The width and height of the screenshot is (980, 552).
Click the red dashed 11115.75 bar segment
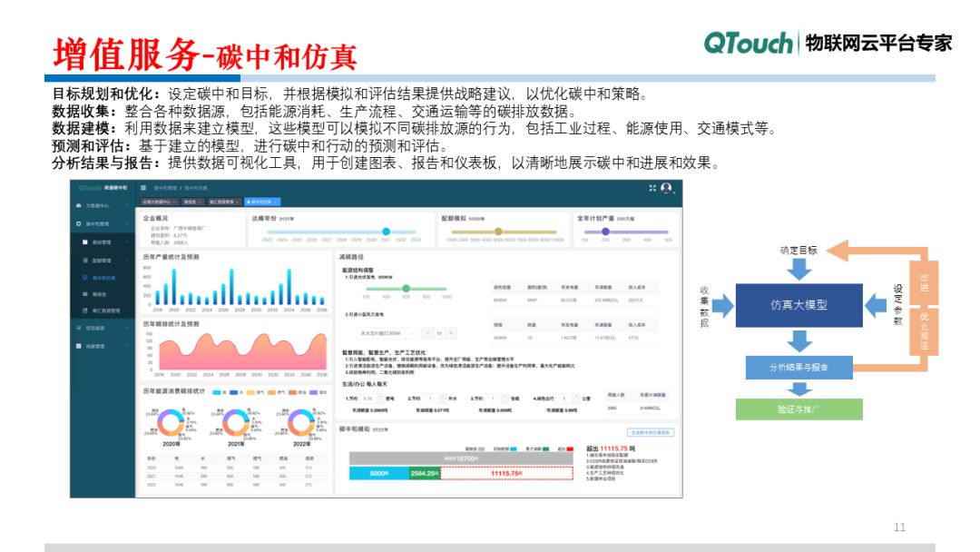tap(507, 473)
